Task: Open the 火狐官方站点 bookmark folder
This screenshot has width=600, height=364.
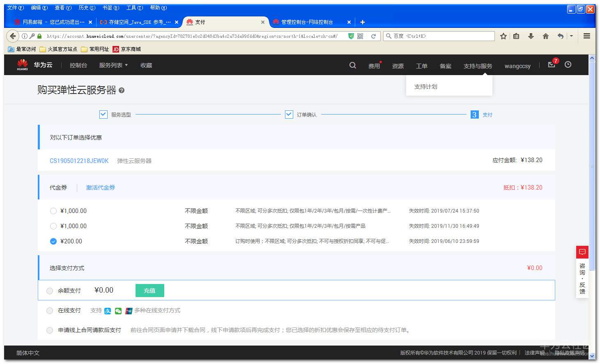Action: coord(58,49)
